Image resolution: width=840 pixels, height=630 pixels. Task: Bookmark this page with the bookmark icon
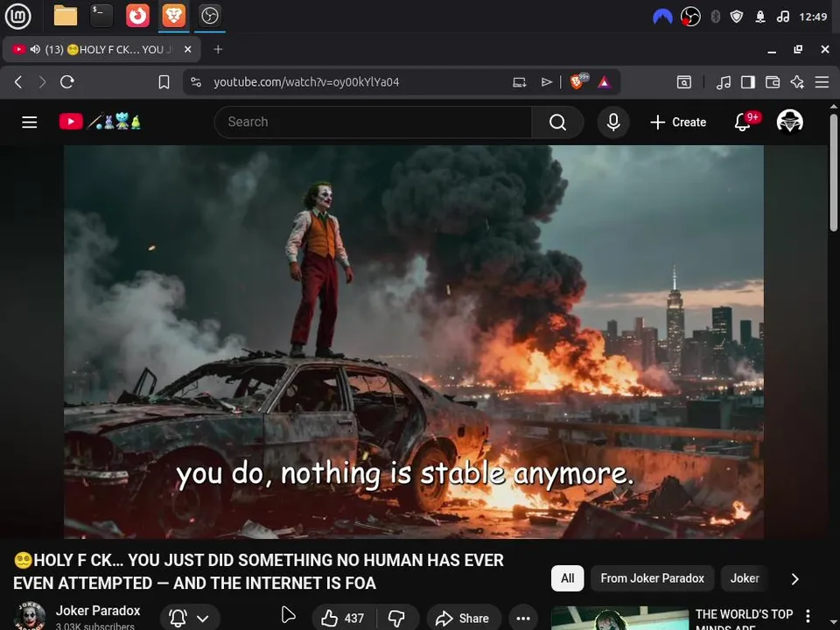(164, 82)
